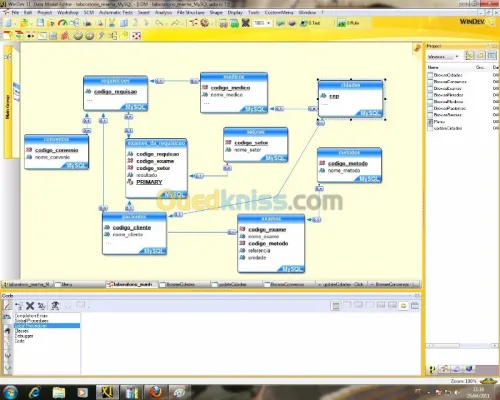
Task: Launch Firefox from the taskbar
Action: (156, 392)
